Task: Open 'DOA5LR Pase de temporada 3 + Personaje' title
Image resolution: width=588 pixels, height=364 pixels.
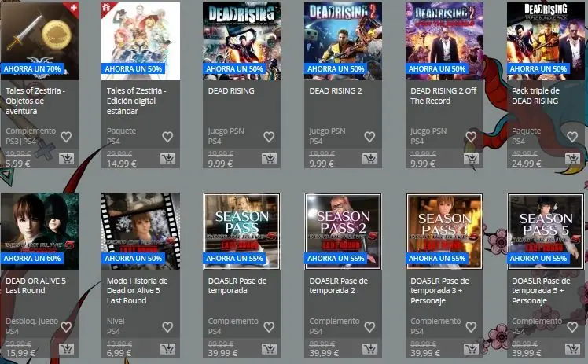Action: click(x=440, y=291)
